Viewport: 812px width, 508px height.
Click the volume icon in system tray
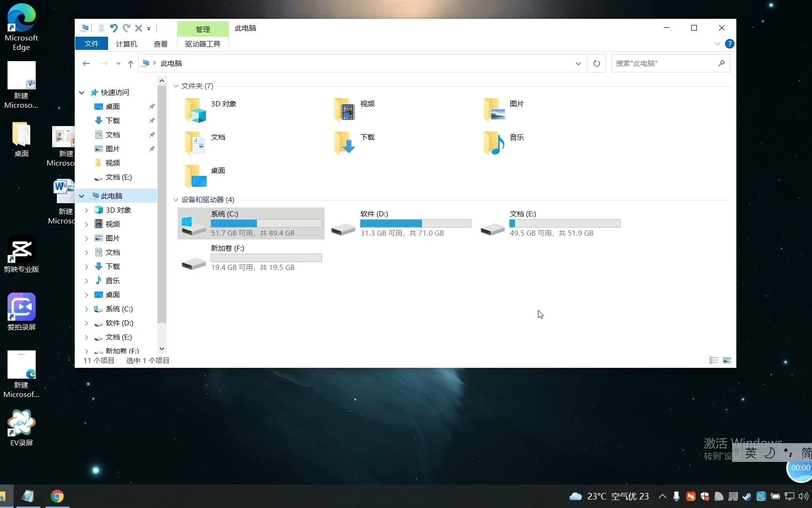[x=803, y=496]
